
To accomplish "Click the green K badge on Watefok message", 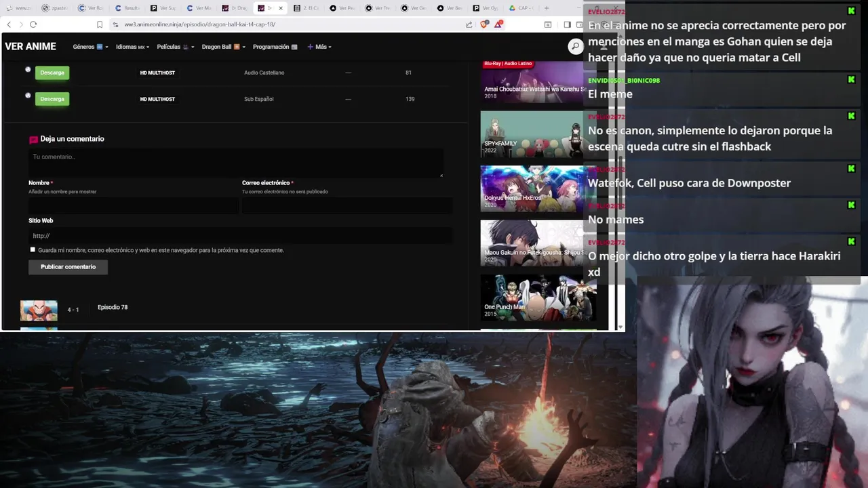I will coord(851,169).
